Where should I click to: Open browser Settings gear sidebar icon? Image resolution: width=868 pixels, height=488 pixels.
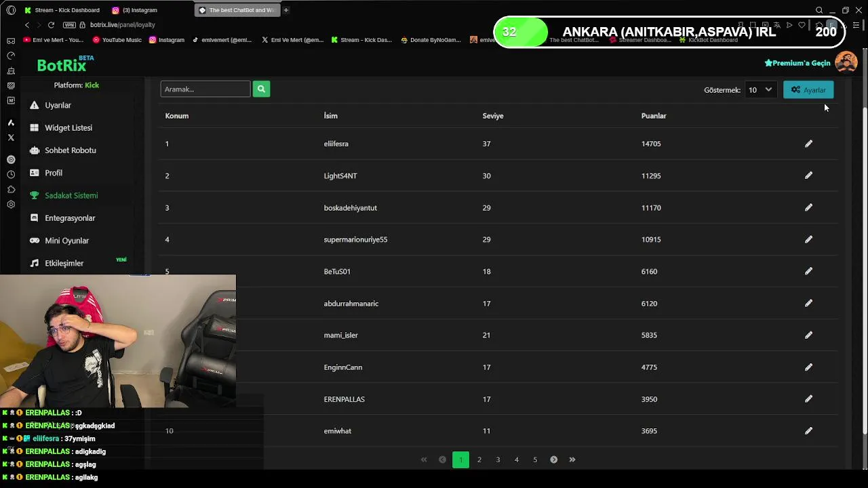coord(11,205)
